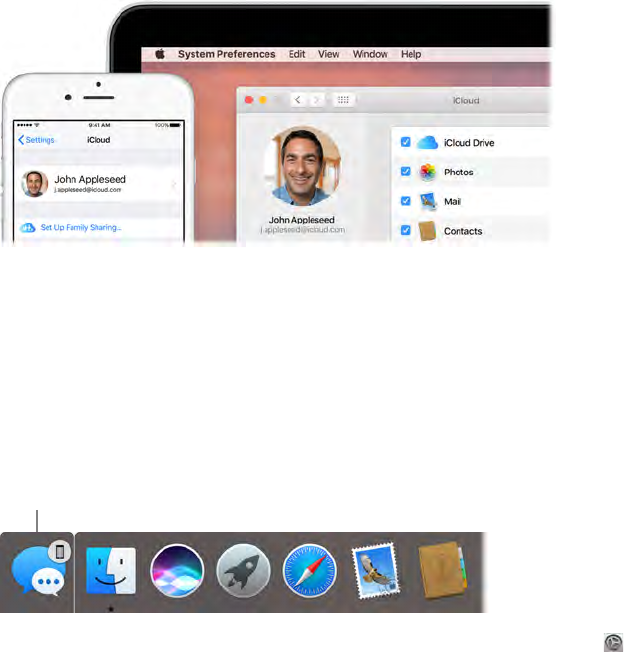Click the Mail stamp icon in iCloud list
This screenshot has height=652, width=624.
tap(427, 201)
